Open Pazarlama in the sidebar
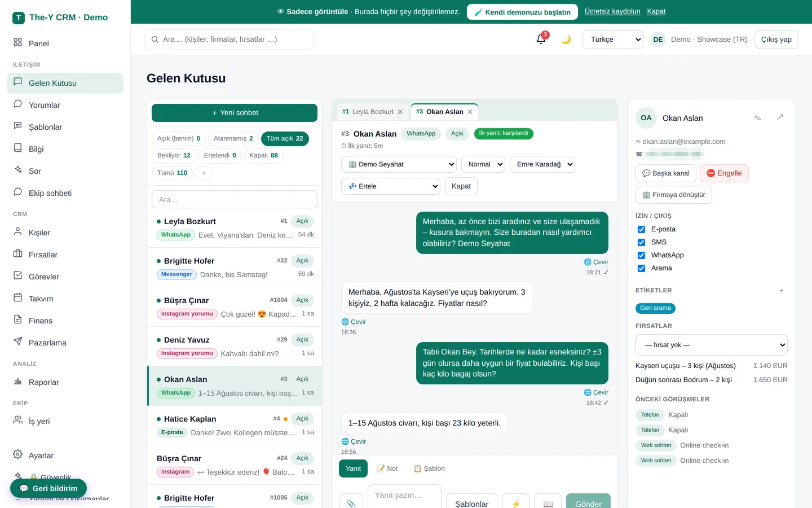Image resolution: width=812 pixels, height=508 pixels. click(x=65, y=343)
